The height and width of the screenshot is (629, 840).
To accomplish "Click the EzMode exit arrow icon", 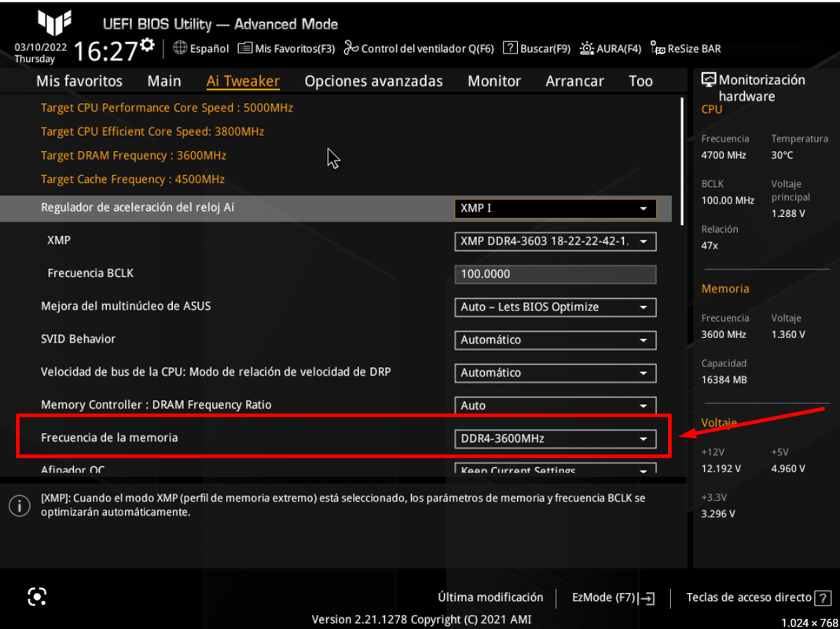I will click(x=647, y=598).
